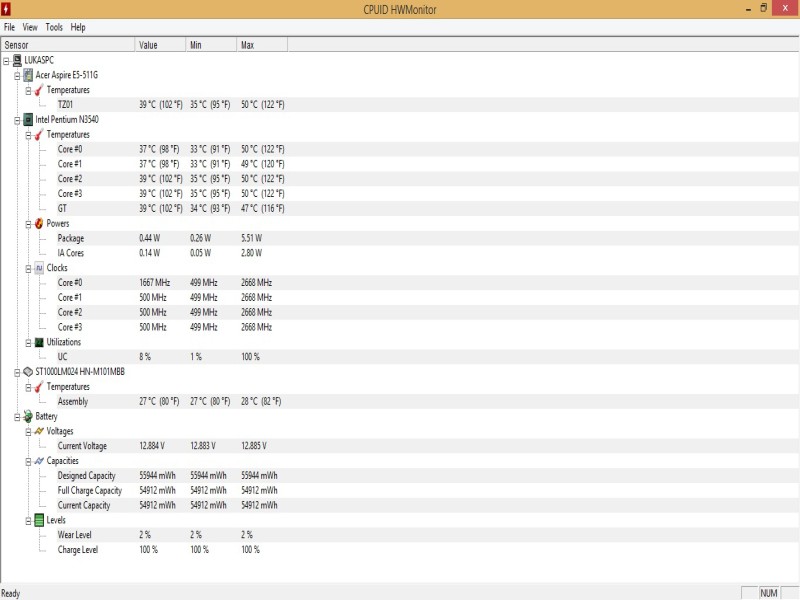This screenshot has height=600, width=800.
Task: Open the View menu
Action: point(30,27)
